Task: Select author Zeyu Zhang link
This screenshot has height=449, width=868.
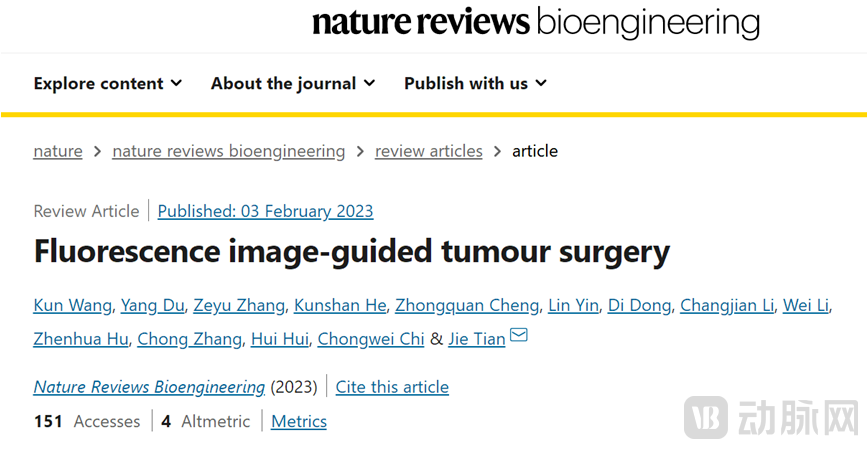Action: point(238,306)
